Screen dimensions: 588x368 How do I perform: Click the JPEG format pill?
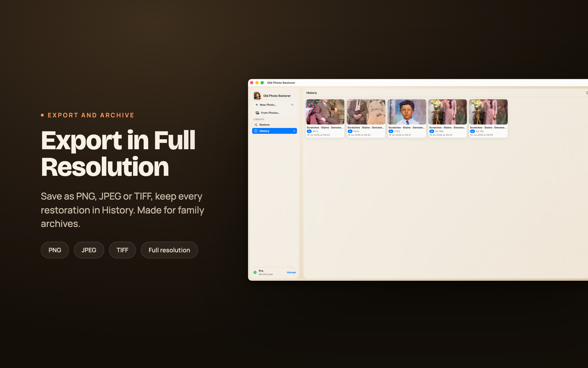click(x=89, y=250)
